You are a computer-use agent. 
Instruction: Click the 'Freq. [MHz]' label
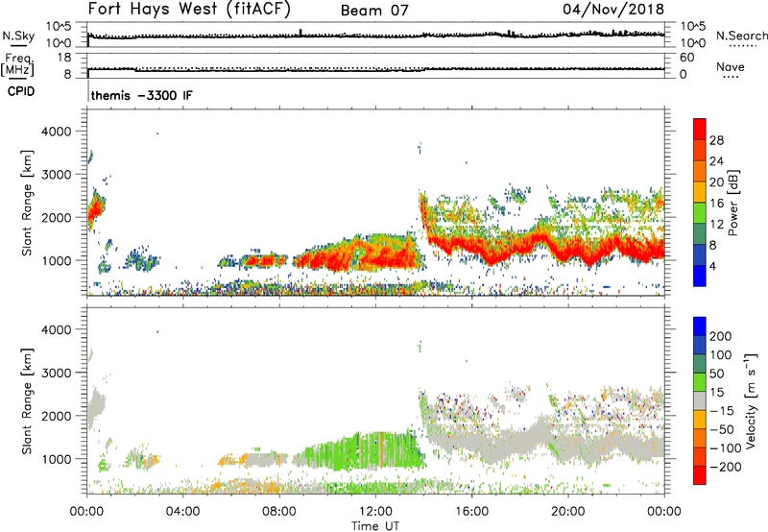18,64
